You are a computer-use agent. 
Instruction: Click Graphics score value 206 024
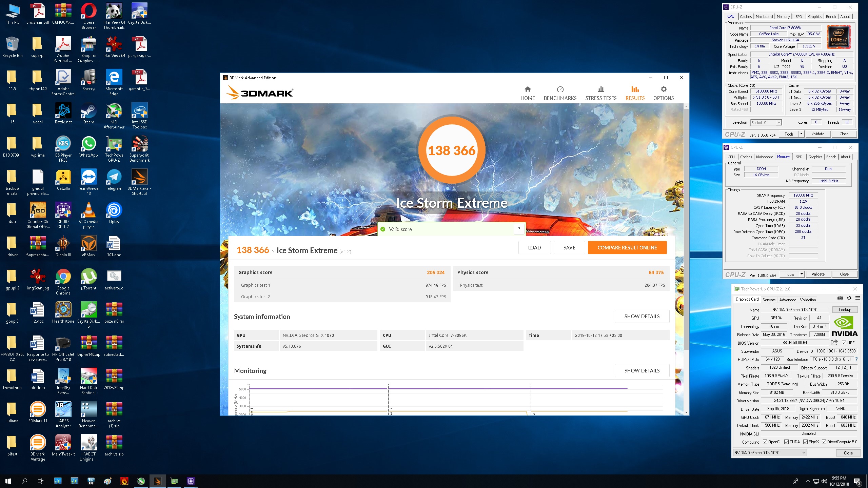[435, 272]
